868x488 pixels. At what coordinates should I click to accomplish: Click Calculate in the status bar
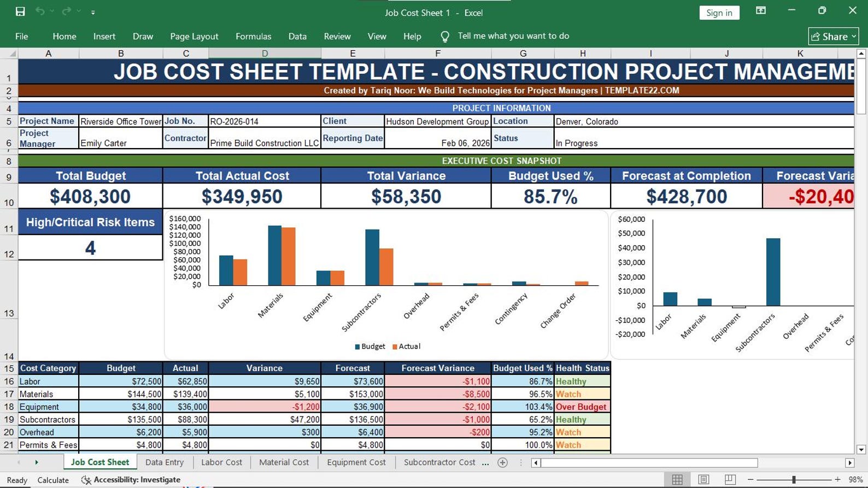pyautogui.click(x=53, y=480)
